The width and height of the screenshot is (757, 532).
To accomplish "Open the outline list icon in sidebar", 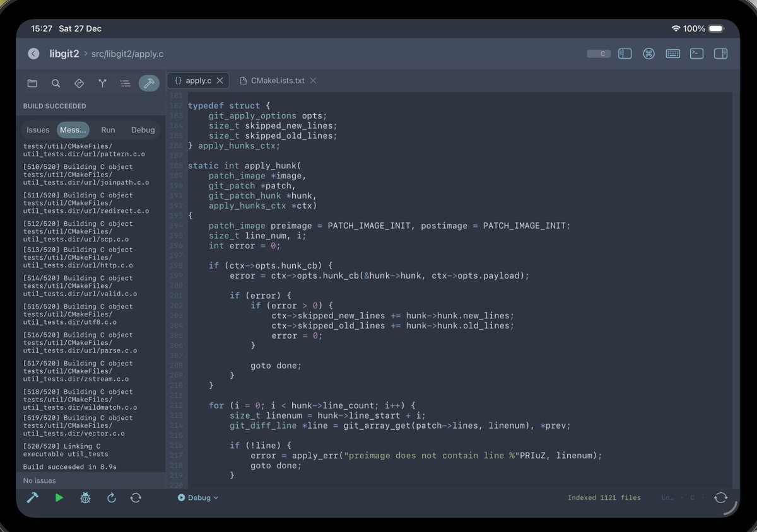I will tap(126, 83).
